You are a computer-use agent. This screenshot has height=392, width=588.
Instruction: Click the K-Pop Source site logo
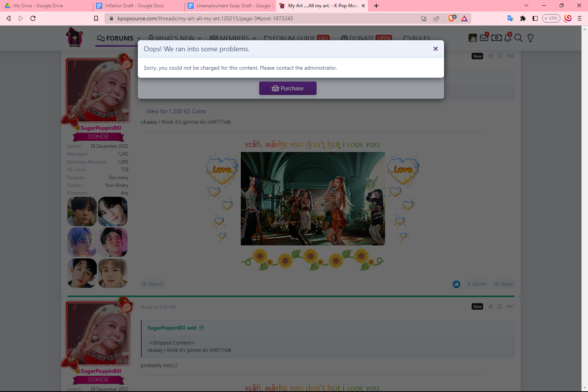coord(74,38)
